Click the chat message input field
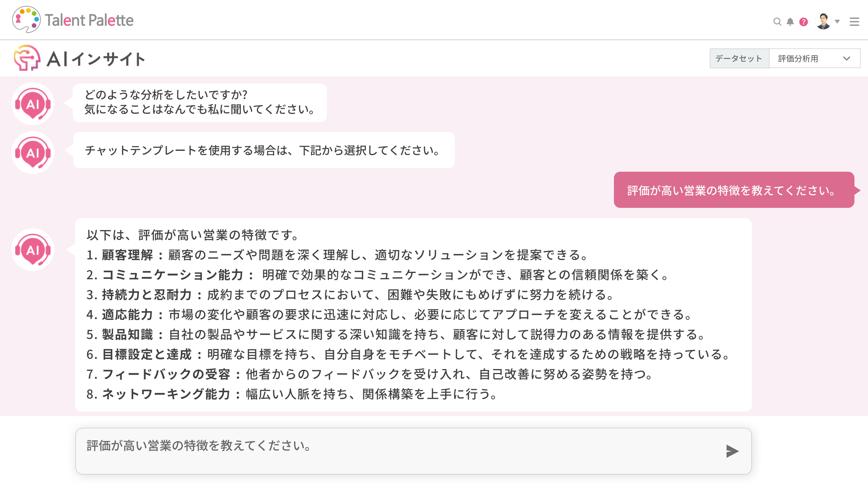868x488 pixels. 398,451
